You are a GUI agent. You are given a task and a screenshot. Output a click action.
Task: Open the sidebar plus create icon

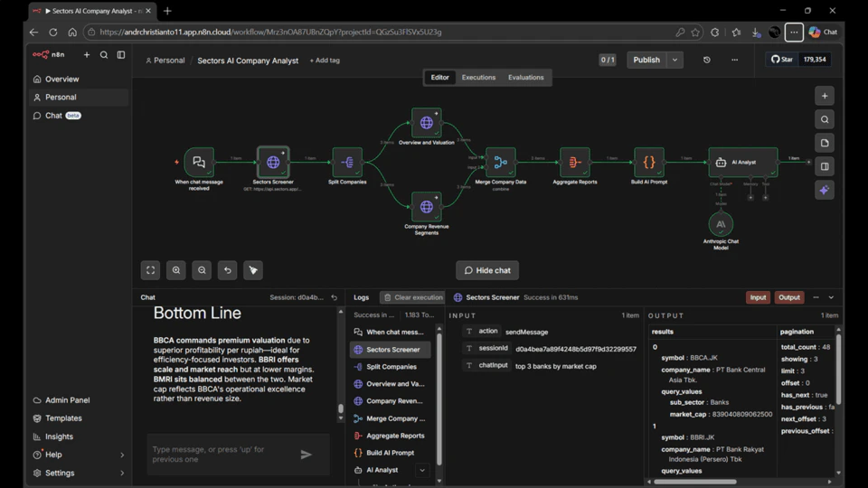(87, 55)
